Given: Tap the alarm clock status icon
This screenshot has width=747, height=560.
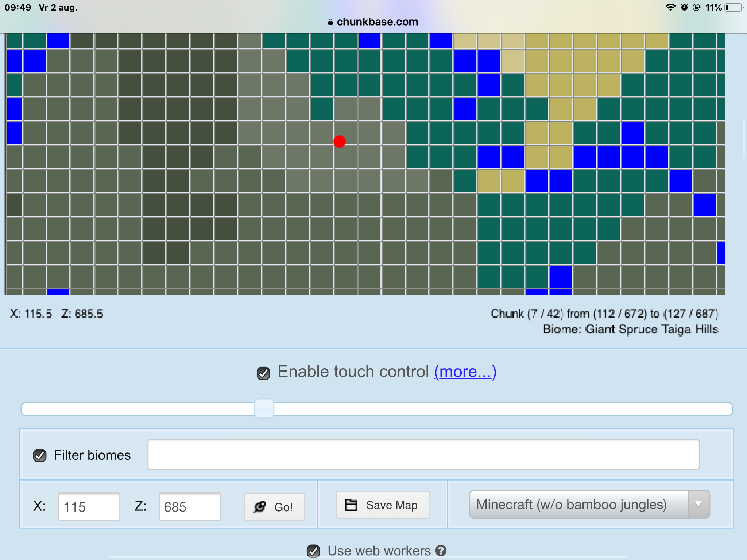Looking at the screenshot, I should click(x=684, y=7).
